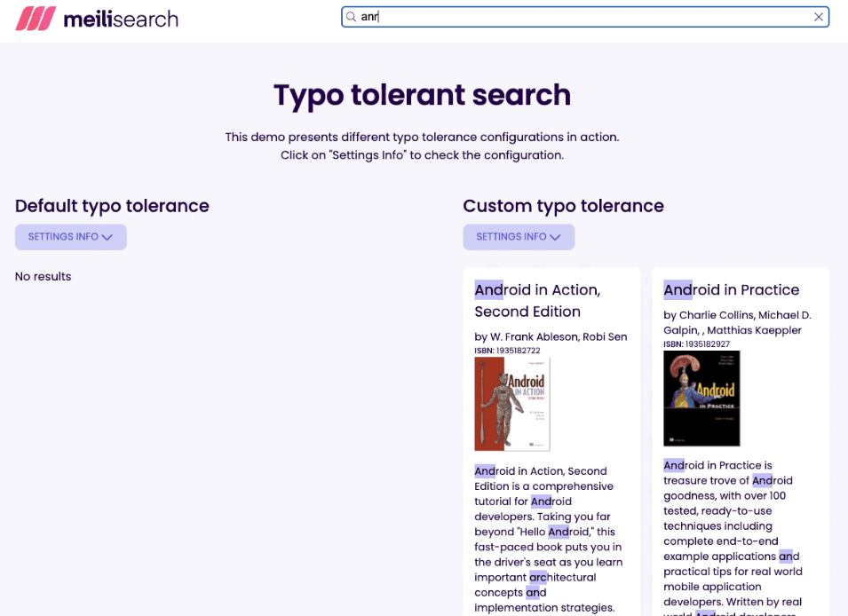
Task: Click the meilisearch wordmark text
Action: tap(120, 19)
